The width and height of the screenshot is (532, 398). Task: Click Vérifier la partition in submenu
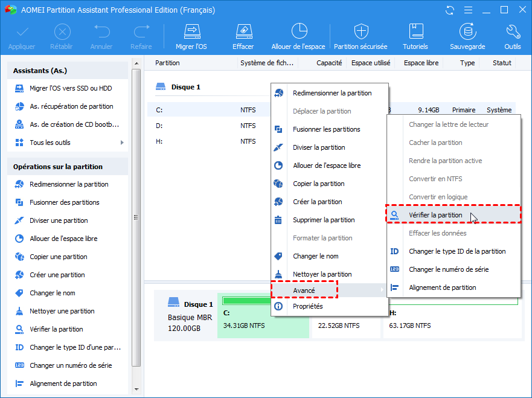[453, 215]
